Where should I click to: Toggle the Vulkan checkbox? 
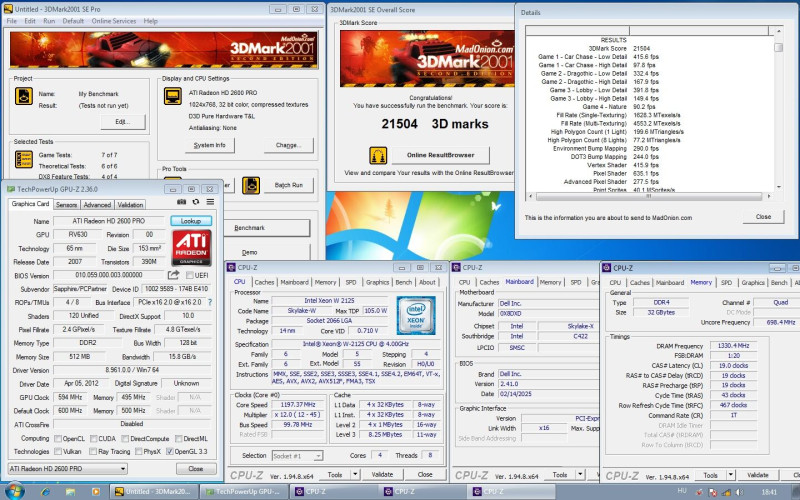58,452
